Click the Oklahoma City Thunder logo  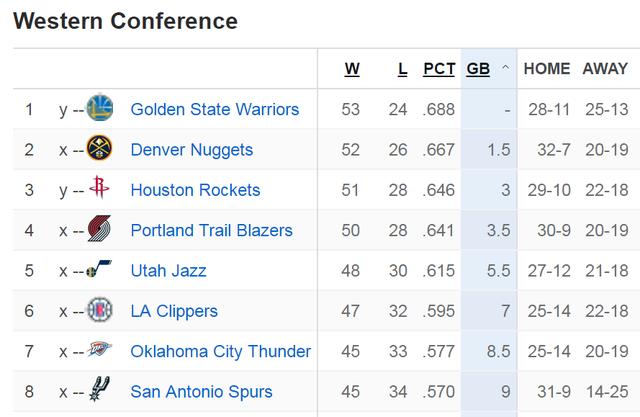99,349
